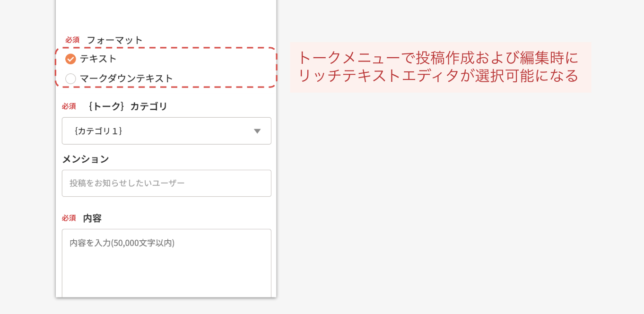Click the マークダウンテキスト option label text
The image size is (644, 314).
[x=126, y=78]
